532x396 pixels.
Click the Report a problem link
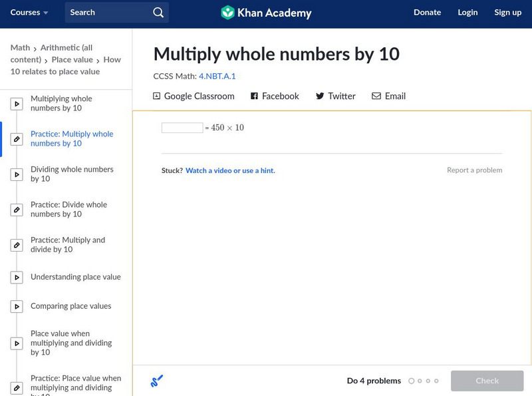(x=474, y=170)
